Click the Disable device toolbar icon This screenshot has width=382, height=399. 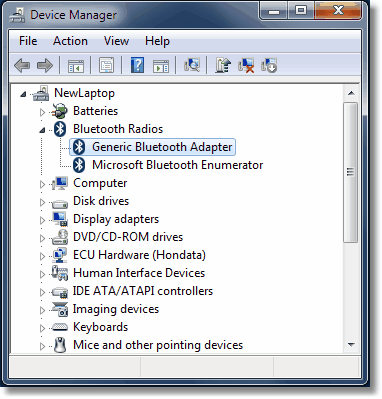269,65
